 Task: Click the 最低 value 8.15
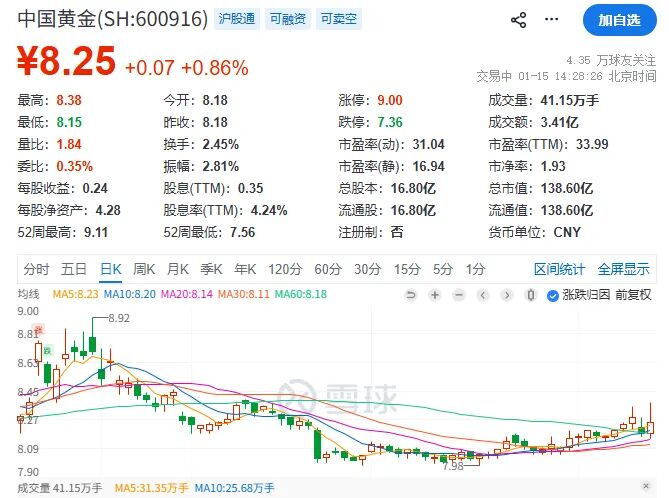point(69,122)
